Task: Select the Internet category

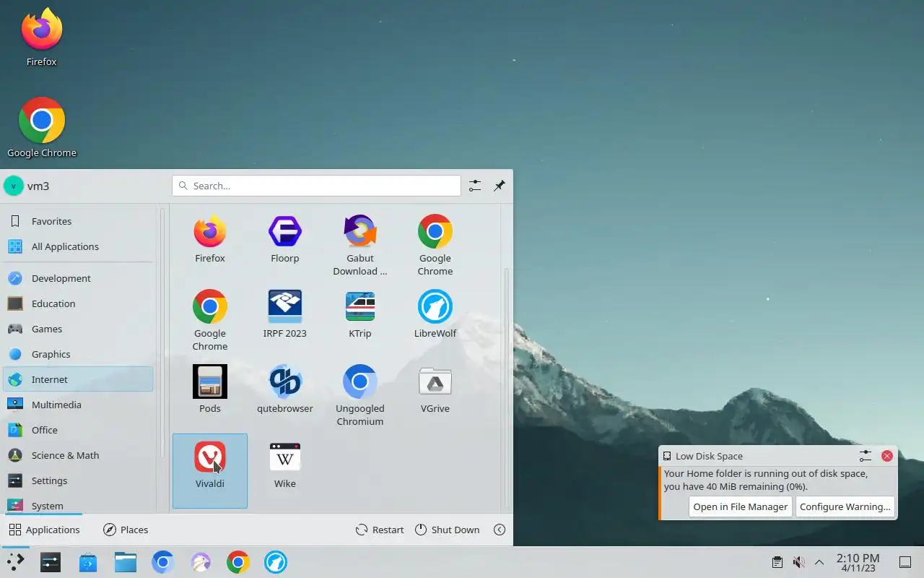Action: pos(78,379)
